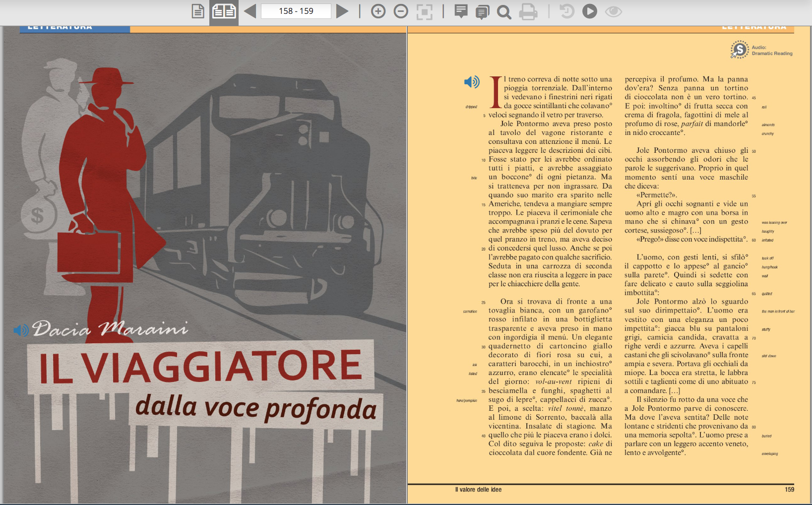Go to the next page

(342, 11)
